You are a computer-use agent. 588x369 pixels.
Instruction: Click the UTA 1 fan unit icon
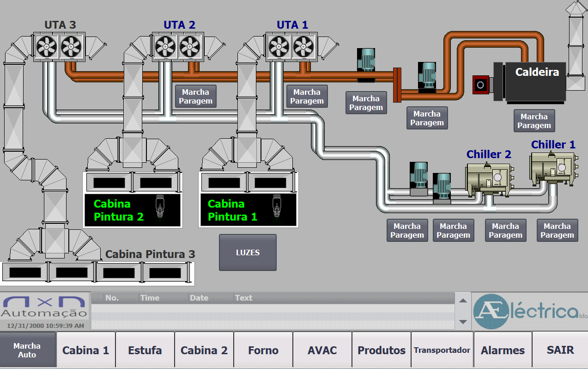tap(291, 46)
